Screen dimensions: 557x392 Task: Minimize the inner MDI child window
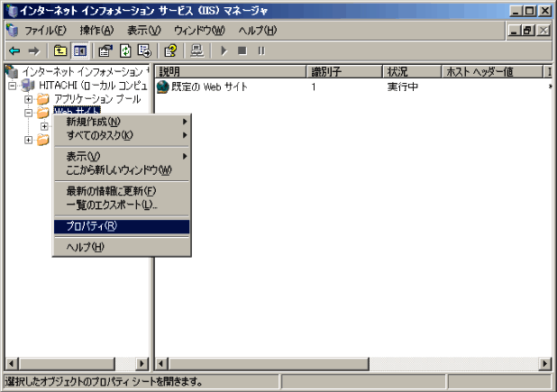point(515,31)
